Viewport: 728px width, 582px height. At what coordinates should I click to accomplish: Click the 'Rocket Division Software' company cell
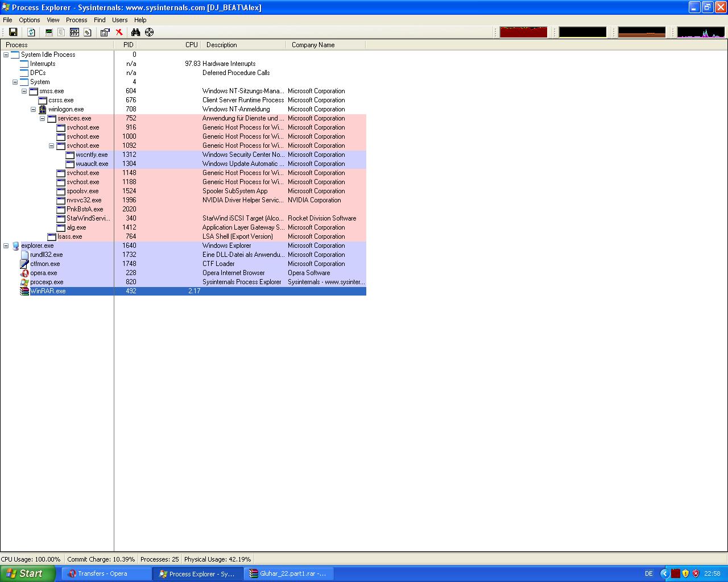coord(322,218)
